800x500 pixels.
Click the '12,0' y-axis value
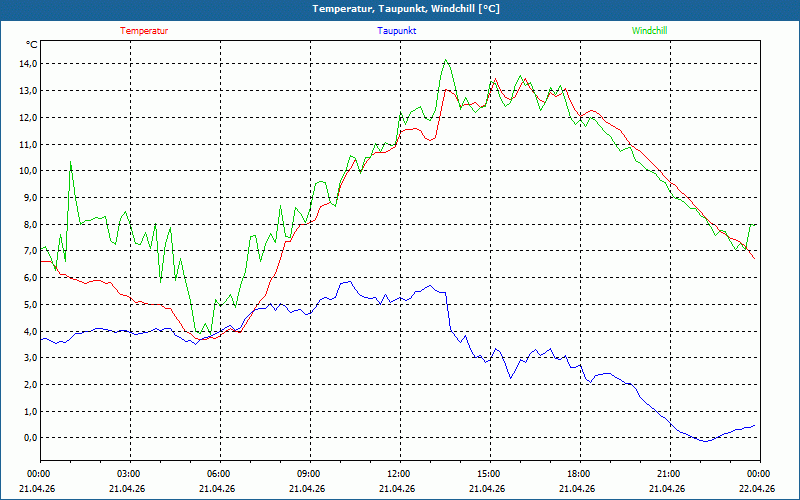pos(28,117)
